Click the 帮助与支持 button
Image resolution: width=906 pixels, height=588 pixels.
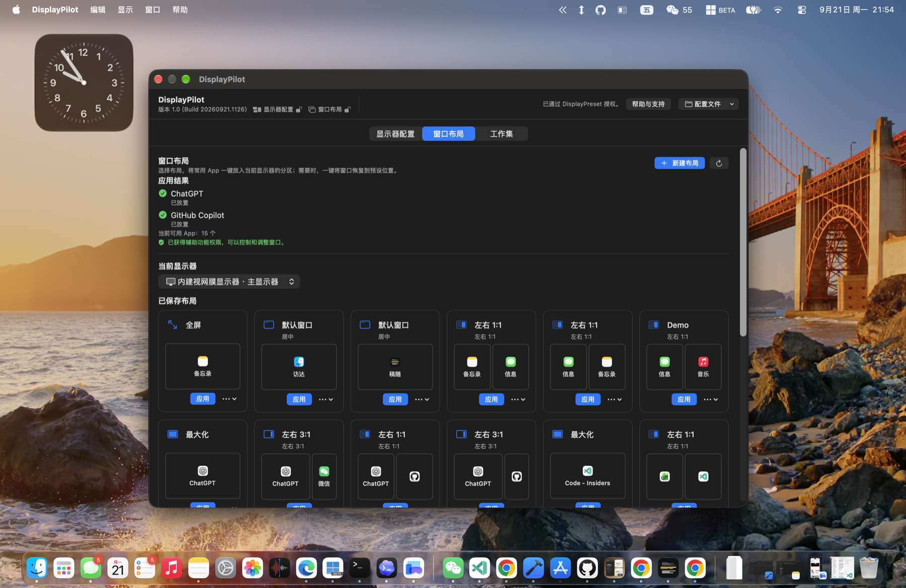tap(648, 104)
